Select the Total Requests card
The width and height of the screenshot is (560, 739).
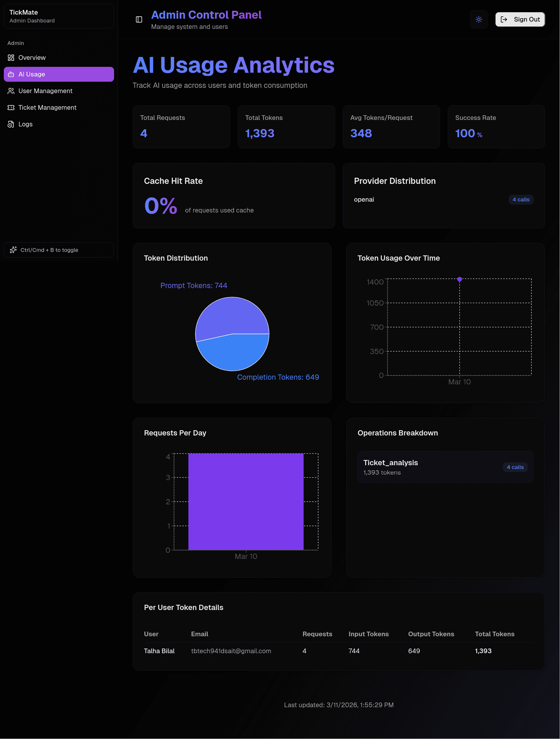181,127
